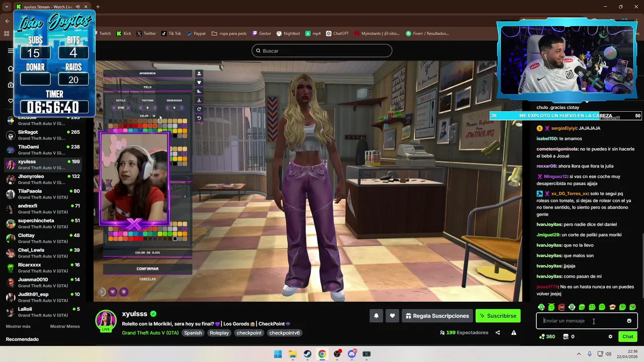644x362 pixels.
Task: Open File Explorer from taskbar
Action: pyautogui.click(x=292, y=354)
